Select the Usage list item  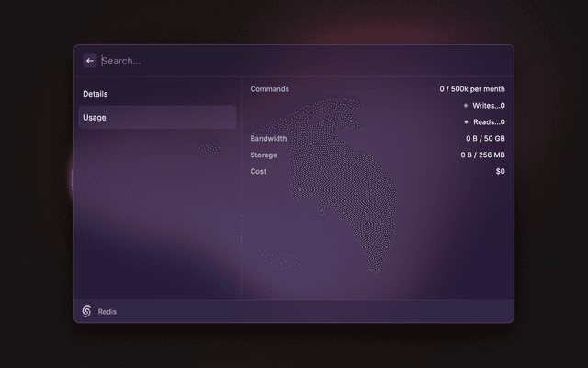156,117
